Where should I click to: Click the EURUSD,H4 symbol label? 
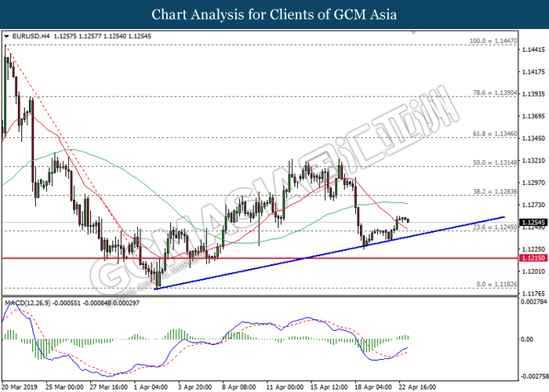[30, 36]
